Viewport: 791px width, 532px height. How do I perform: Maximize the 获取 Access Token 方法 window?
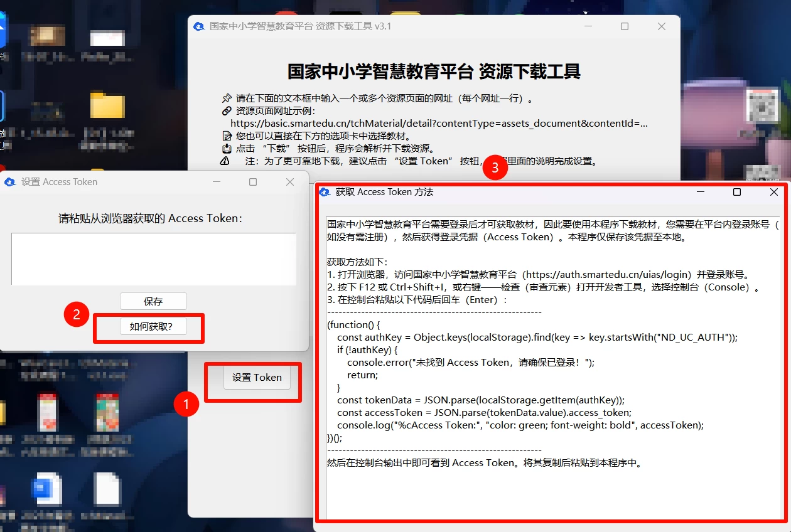point(737,192)
